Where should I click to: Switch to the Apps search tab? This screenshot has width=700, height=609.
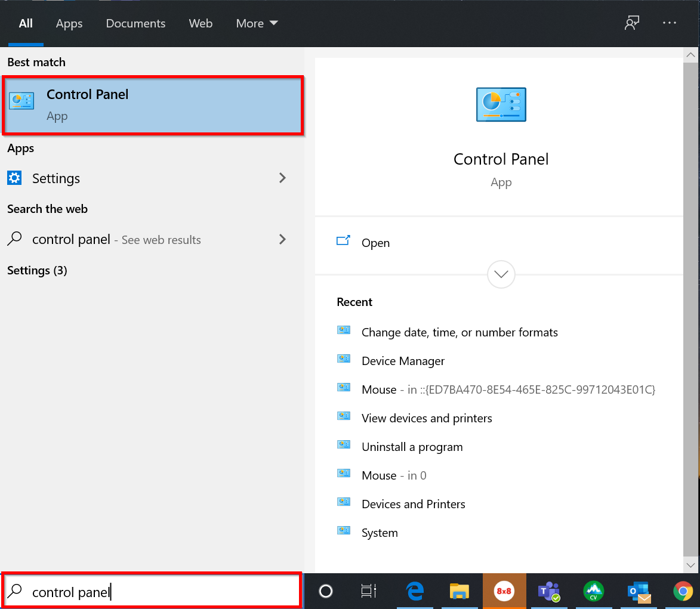pyautogui.click(x=69, y=23)
